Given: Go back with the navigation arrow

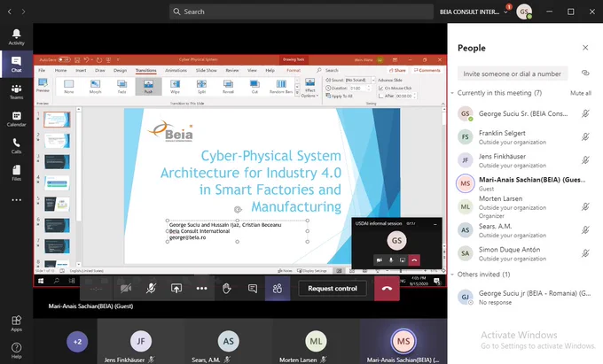Looking at the screenshot, I should click(x=10, y=12).
